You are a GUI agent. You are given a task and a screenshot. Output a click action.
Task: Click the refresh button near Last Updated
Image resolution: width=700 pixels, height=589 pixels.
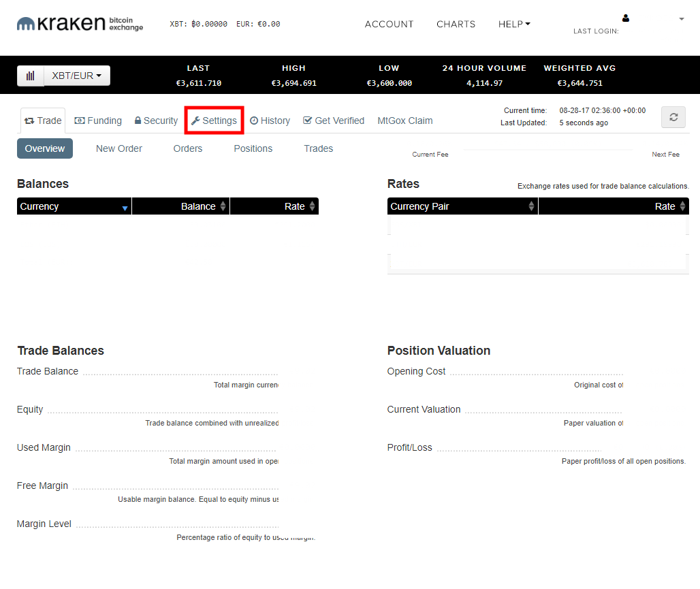673,117
